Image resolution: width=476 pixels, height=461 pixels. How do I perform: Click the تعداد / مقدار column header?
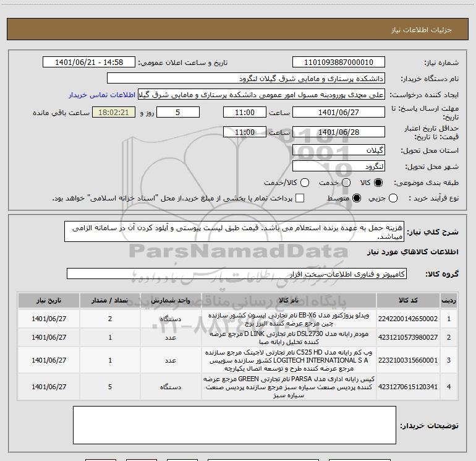pos(110,300)
